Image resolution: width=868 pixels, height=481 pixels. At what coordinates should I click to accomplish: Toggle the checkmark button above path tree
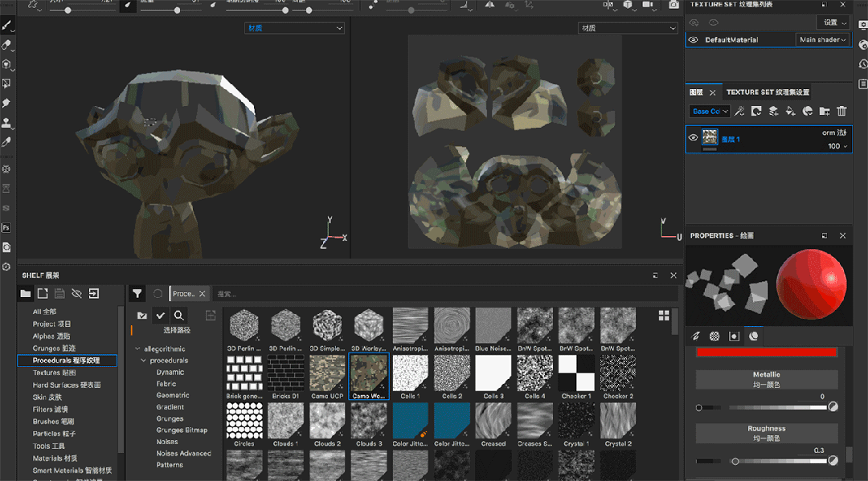161,315
